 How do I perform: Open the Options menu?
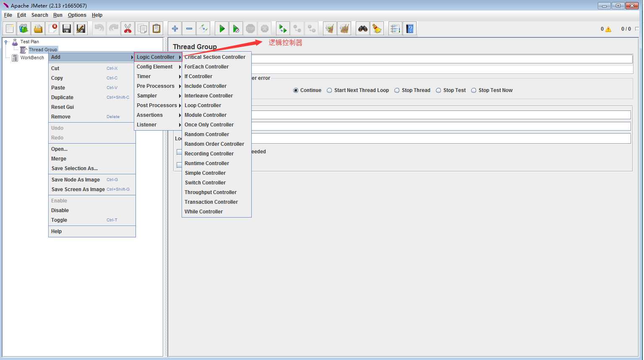click(x=77, y=15)
